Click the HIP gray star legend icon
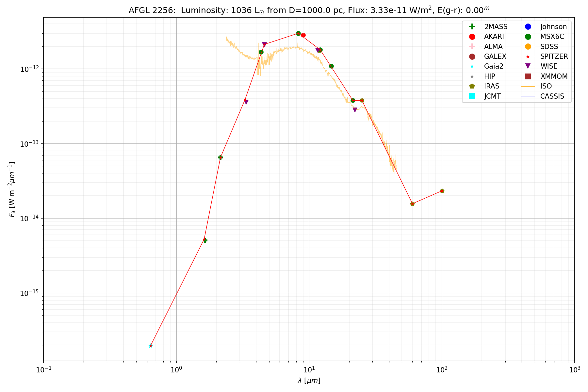The width and height of the screenshot is (588, 392). pos(472,76)
